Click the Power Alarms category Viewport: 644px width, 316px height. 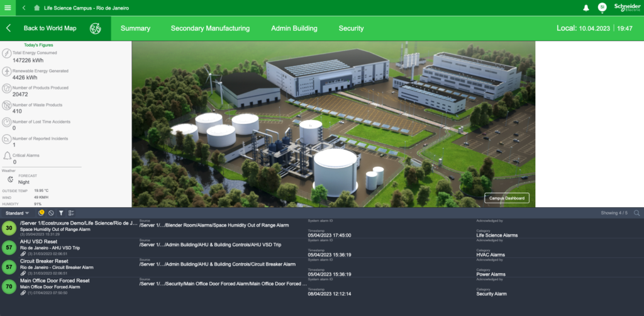click(491, 274)
